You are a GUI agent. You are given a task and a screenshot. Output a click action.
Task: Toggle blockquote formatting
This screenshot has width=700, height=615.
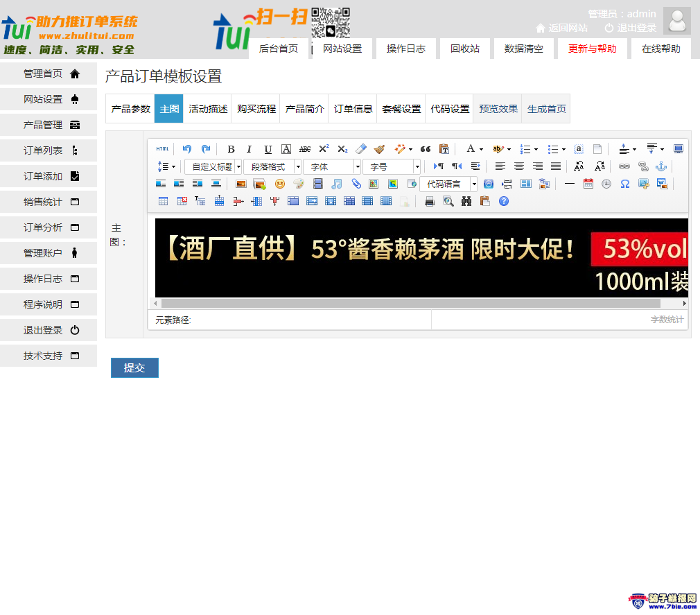pos(426,149)
